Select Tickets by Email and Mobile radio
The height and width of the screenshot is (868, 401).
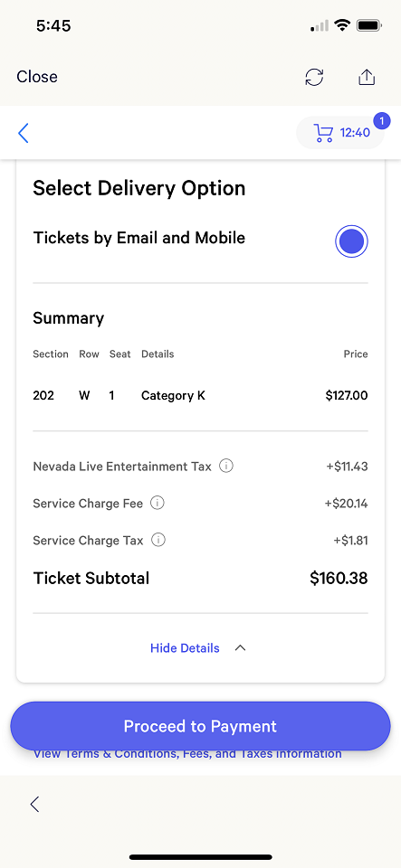click(352, 241)
